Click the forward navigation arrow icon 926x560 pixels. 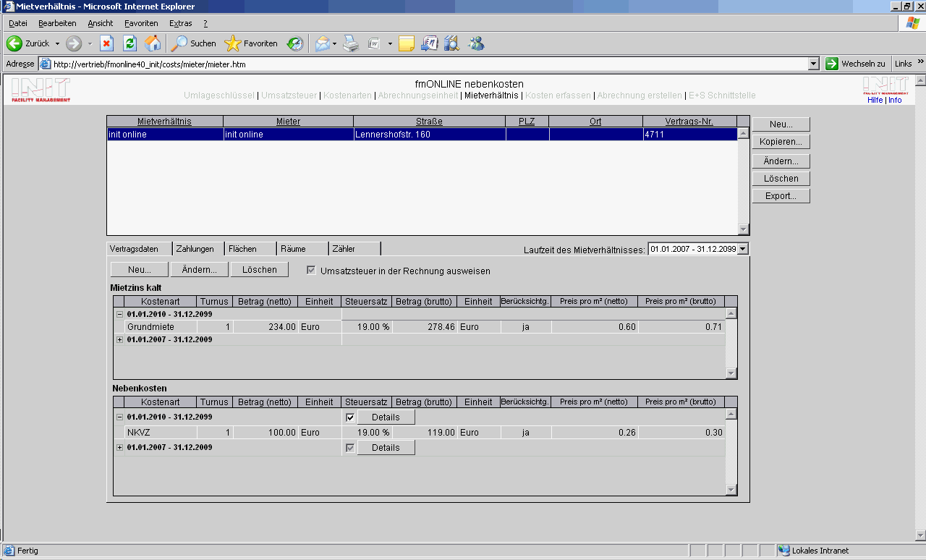(x=74, y=43)
